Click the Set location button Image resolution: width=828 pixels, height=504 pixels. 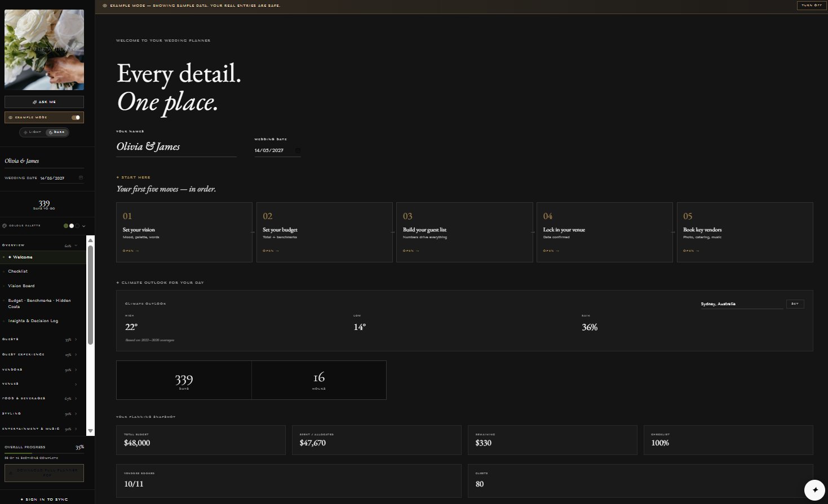795,304
